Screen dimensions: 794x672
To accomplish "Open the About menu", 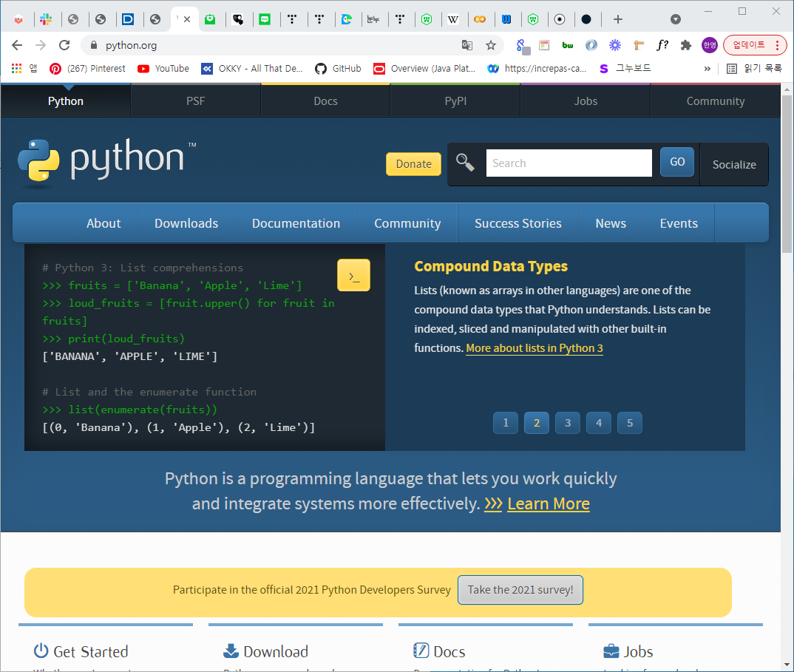I will tap(104, 223).
